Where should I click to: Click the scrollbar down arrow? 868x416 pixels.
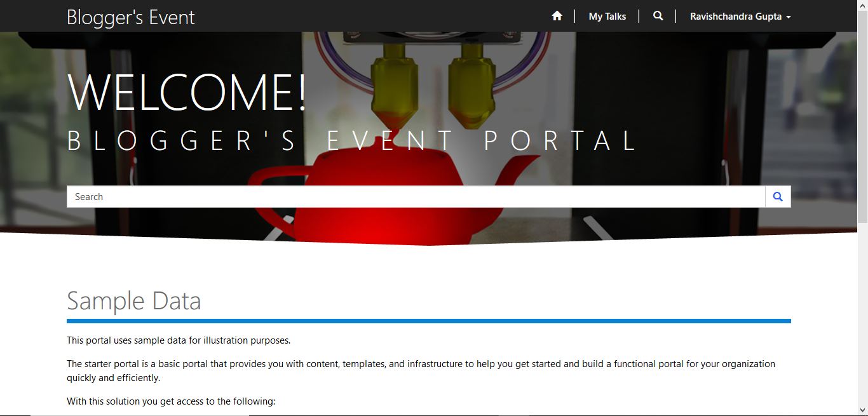pyautogui.click(x=862, y=411)
